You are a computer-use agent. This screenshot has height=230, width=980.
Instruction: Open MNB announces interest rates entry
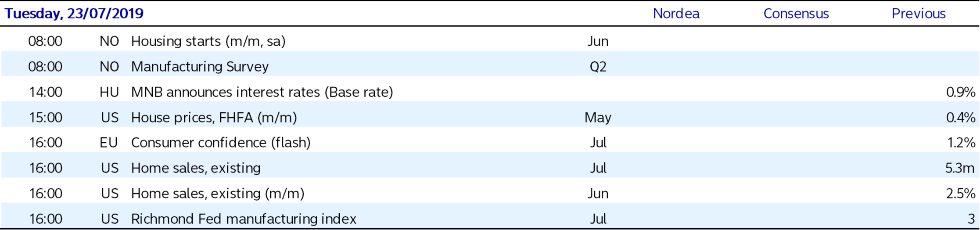262,92
